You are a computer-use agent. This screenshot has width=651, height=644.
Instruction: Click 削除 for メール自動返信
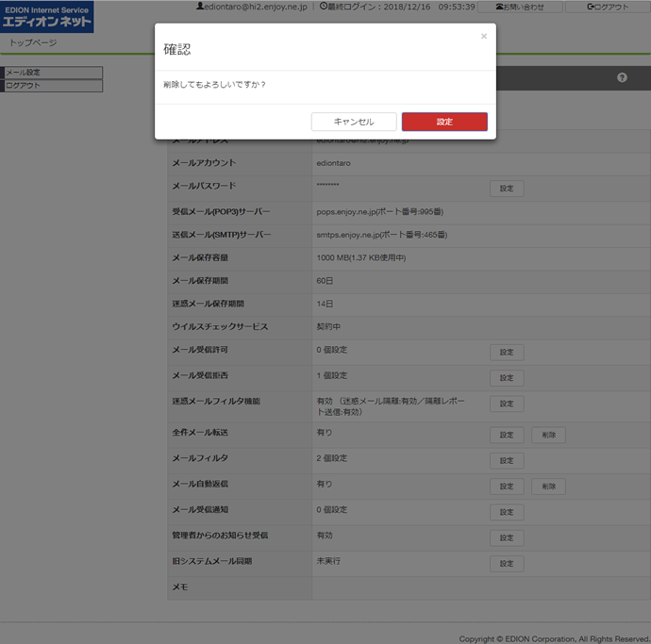[x=548, y=487]
